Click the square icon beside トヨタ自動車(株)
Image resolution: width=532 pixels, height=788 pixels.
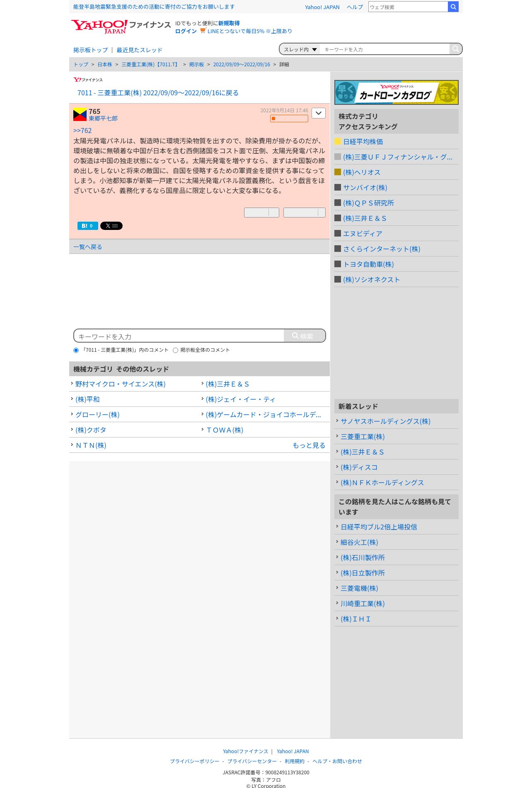[x=338, y=264]
